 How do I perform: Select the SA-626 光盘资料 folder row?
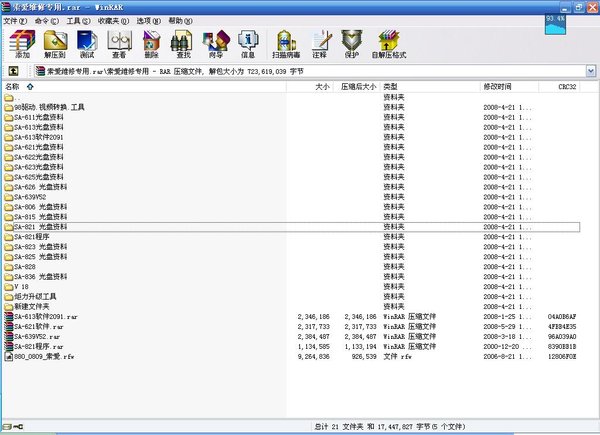click(292, 187)
